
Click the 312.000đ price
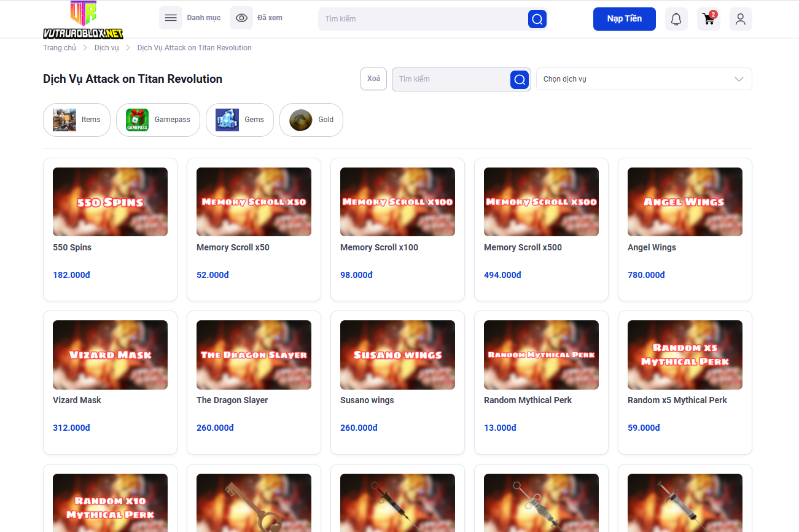click(71, 428)
